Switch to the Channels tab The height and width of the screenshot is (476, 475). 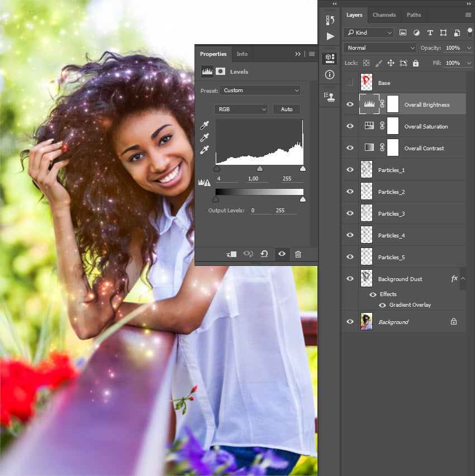384,15
